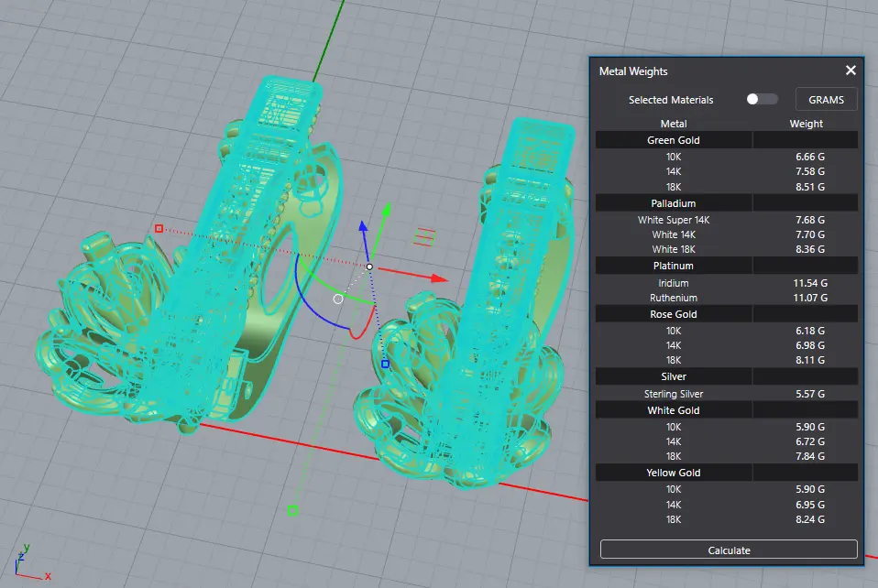Click the red X-axis gumball arrow
Image resolution: width=878 pixels, height=588 pixels.
[x=439, y=278]
